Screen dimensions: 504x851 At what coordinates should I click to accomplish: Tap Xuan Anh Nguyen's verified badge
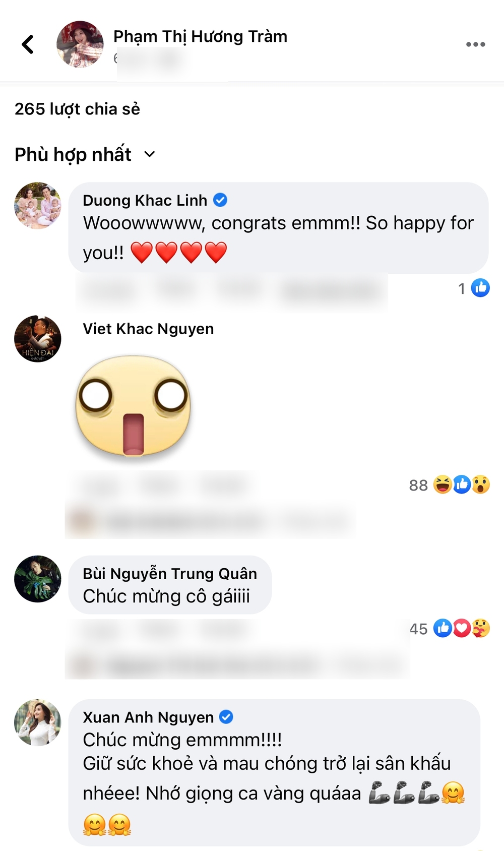pyautogui.click(x=226, y=717)
